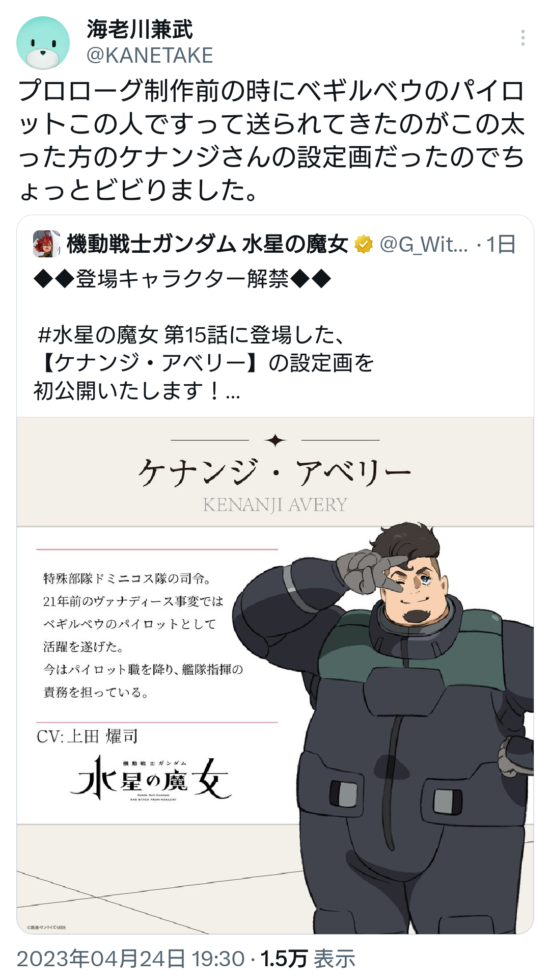Tap the quoted account's small avatar

tap(46, 244)
